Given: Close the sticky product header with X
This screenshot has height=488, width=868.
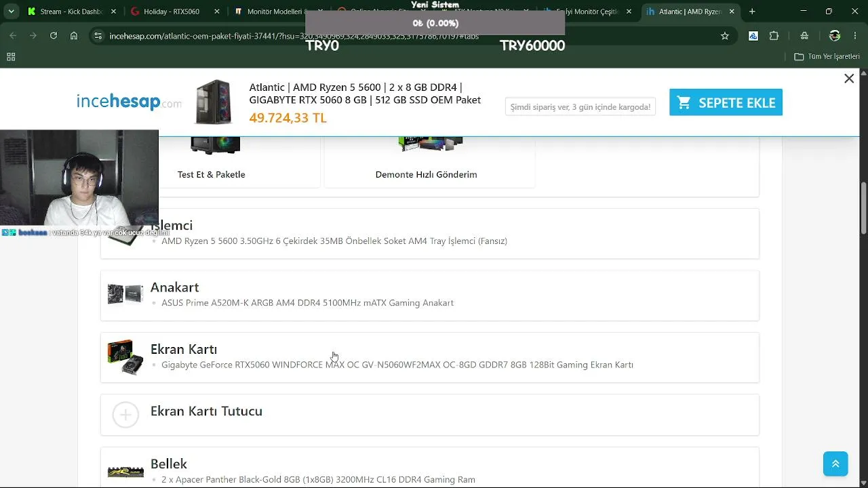Looking at the screenshot, I should coord(849,79).
